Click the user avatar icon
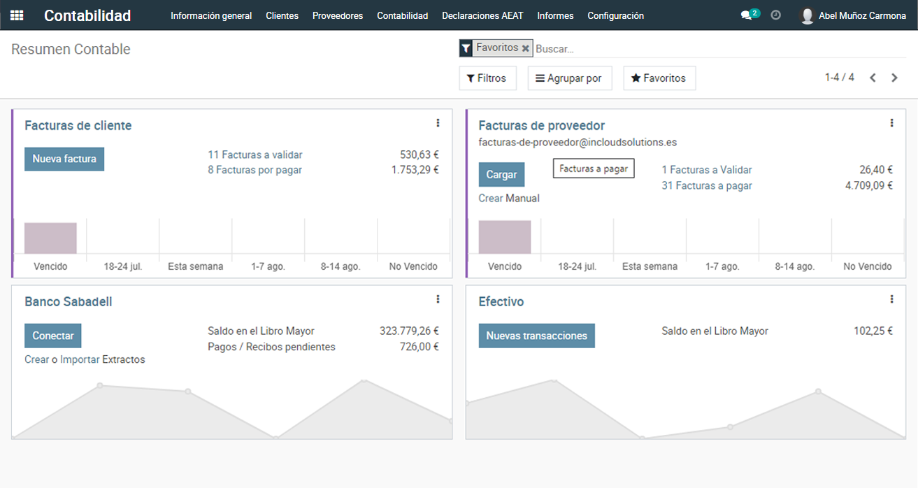The image size is (918, 488). [x=807, y=16]
